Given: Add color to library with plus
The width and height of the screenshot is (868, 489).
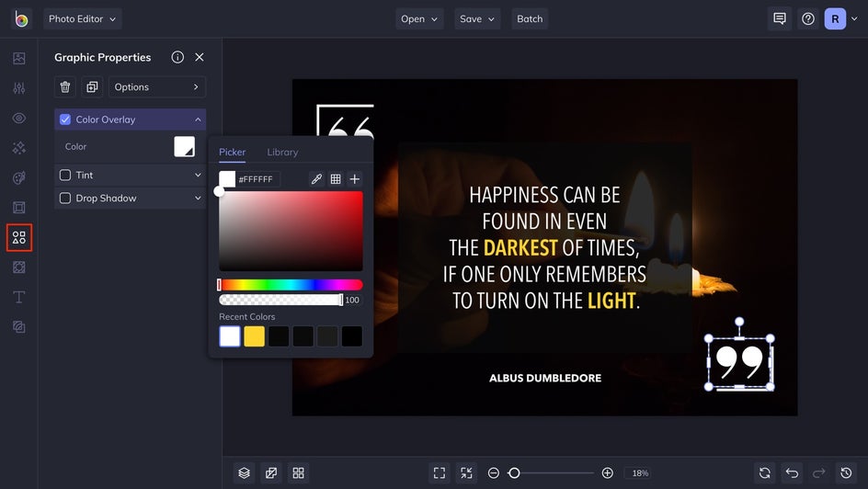Looking at the screenshot, I should (x=355, y=178).
